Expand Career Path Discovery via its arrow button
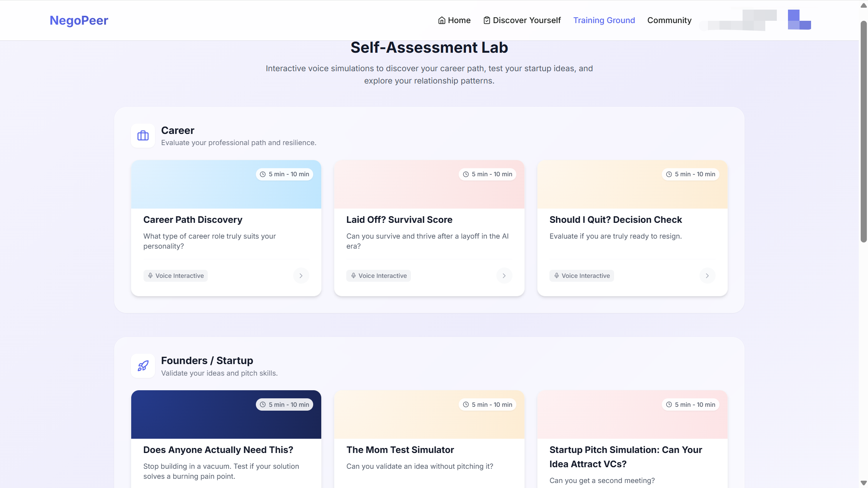 click(301, 276)
